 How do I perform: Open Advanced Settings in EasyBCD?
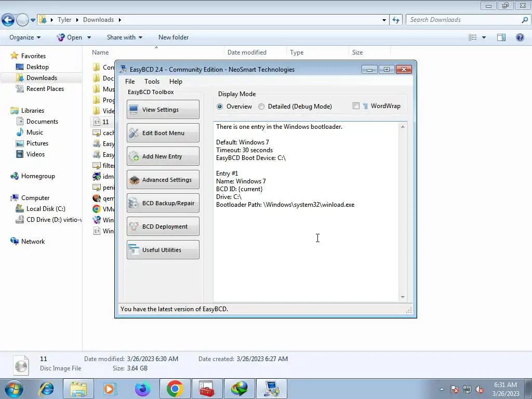163,179
